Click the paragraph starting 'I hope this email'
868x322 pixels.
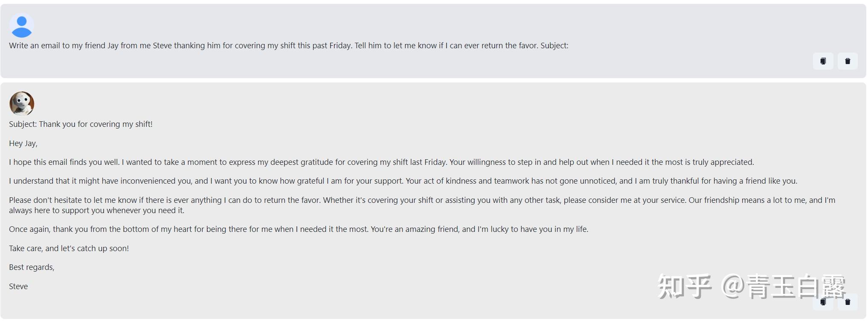[381, 162]
